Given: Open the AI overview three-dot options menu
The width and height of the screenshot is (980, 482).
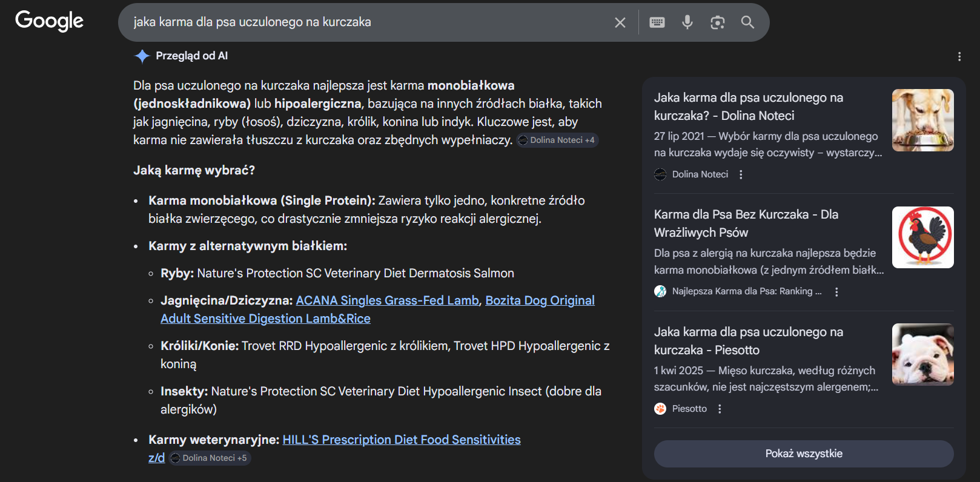Looking at the screenshot, I should point(959,56).
